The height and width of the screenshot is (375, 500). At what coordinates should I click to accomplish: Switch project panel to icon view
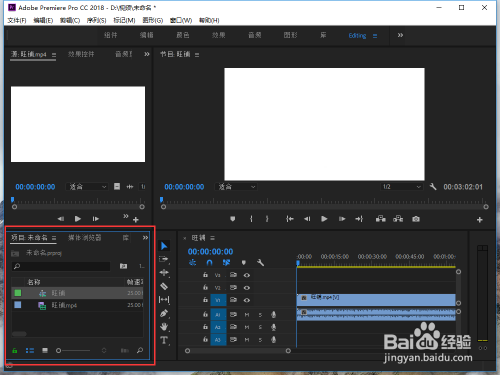[45, 350]
